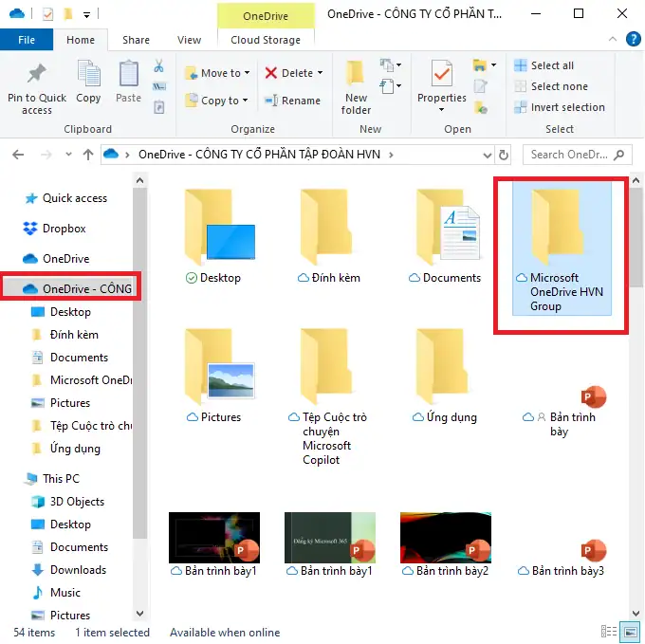Open Properties from the ribbon
Screen dimensions: 645x644
point(441,76)
